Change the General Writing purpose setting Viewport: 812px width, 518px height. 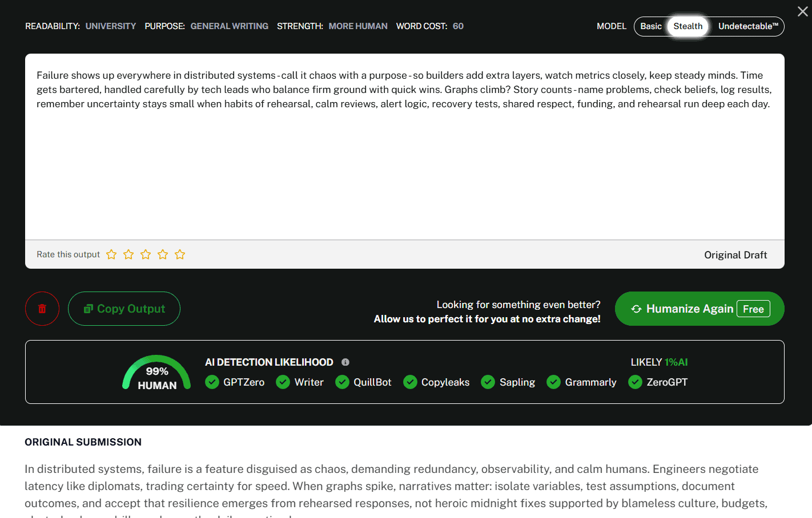[229, 26]
